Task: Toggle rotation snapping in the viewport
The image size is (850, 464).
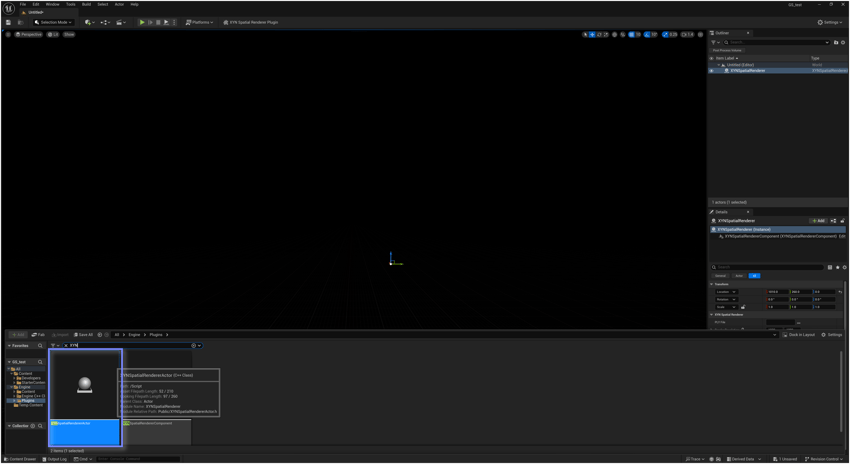Action: [648, 34]
